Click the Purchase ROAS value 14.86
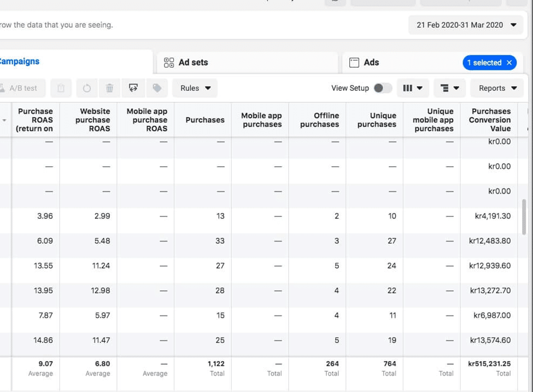This screenshot has height=392, width=533. (43, 340)
